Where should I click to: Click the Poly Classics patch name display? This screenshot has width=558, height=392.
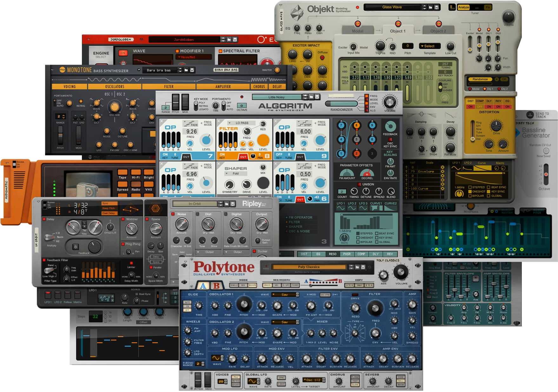(x=309, y=267)
